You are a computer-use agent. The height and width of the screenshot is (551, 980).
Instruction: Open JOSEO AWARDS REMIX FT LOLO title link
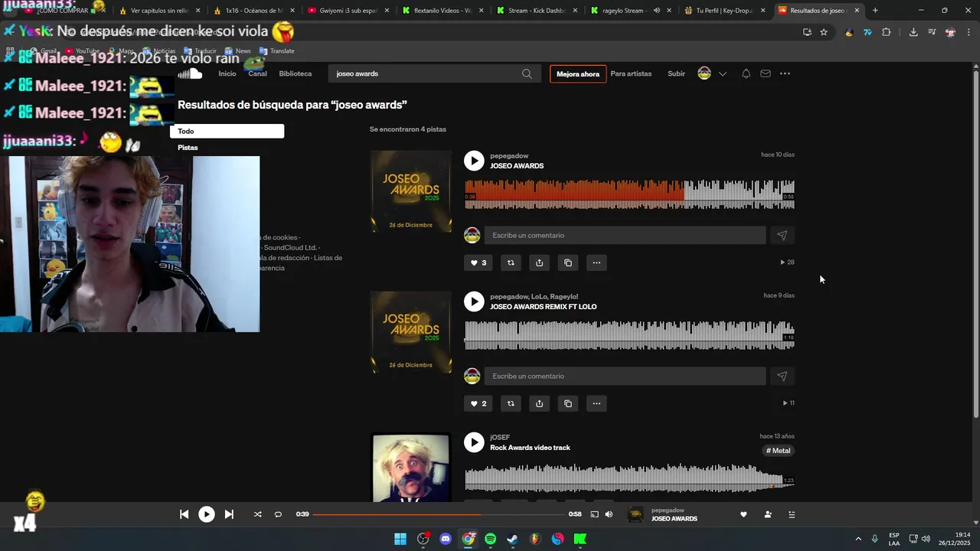(543, 307)
